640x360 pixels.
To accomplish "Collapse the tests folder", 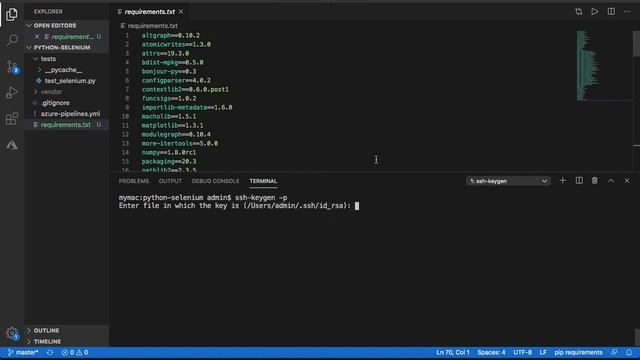I will coord(67,59).
